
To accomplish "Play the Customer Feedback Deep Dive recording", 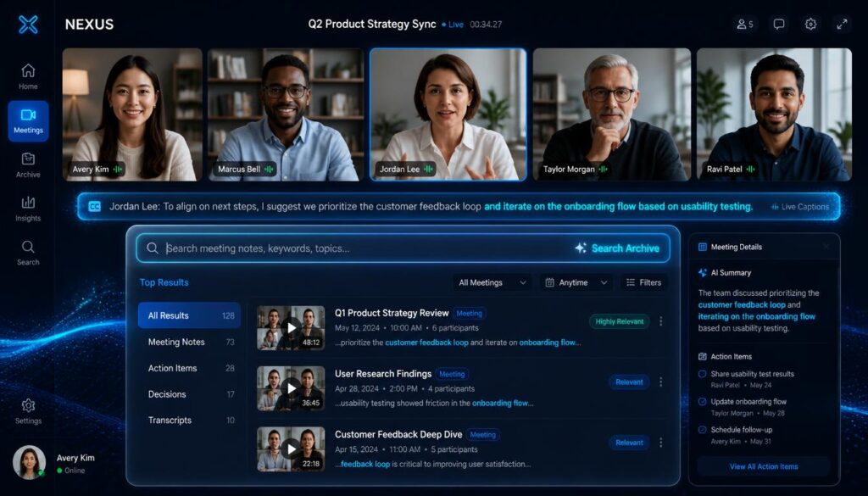I will 291,449.
